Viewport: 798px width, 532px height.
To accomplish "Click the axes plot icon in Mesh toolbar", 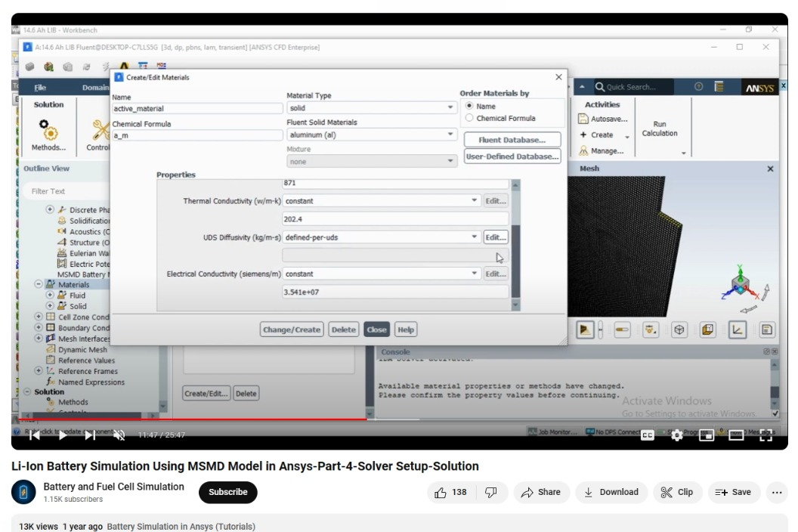I will pos(737,330).
